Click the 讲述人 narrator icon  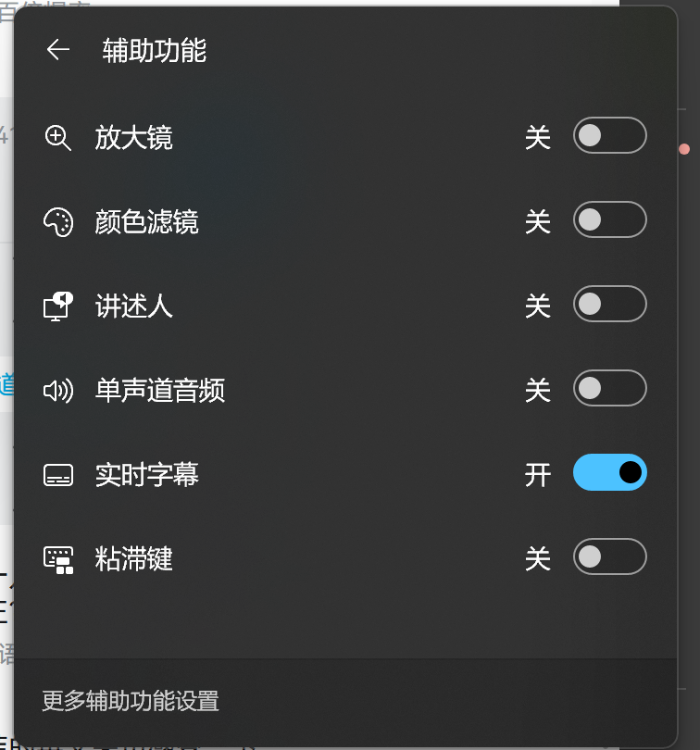coord(58,306)
